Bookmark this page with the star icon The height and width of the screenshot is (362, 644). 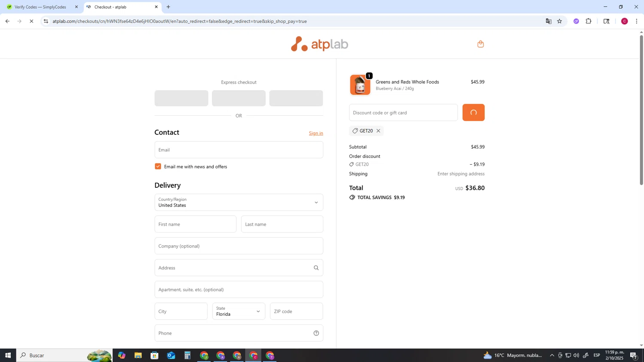559,21
